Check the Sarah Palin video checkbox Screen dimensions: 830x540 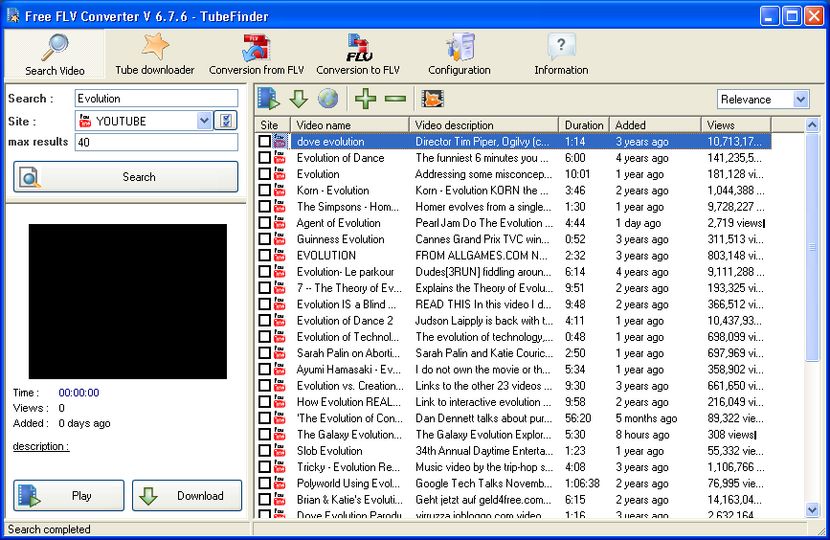click(265, 353)
